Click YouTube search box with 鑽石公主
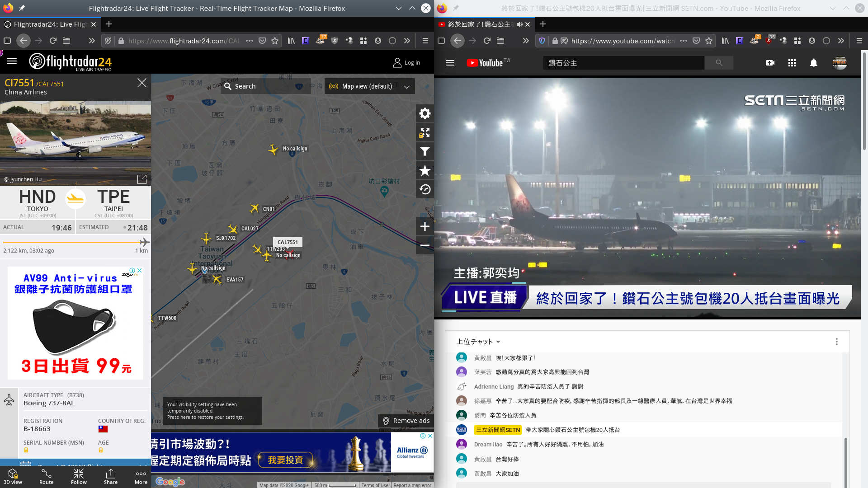Image resolution: width=868 pixels, height=488 pixels. (624, 63)
